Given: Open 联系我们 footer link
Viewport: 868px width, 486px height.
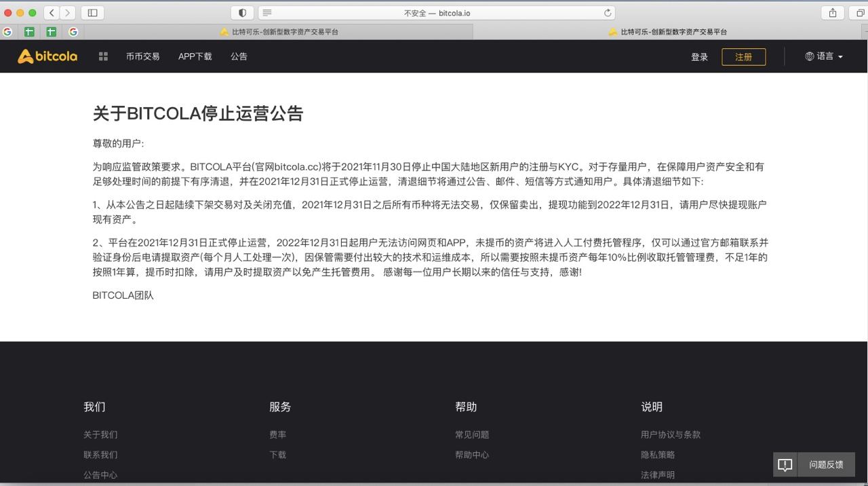Looking at the screenshot, I should [x=100, y=455].
